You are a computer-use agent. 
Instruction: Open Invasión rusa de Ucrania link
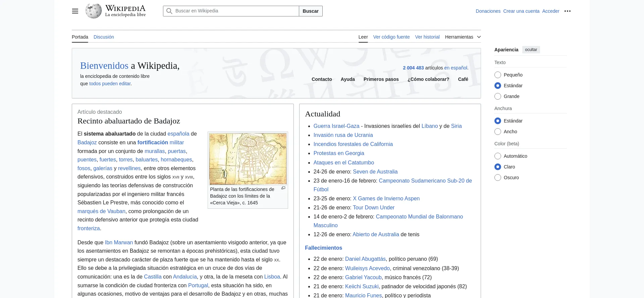(343, 135)
